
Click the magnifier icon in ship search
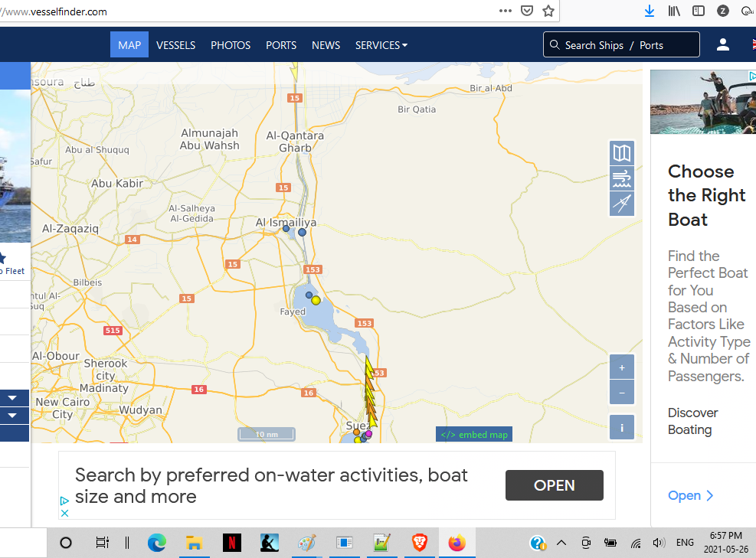click(555, 45)
